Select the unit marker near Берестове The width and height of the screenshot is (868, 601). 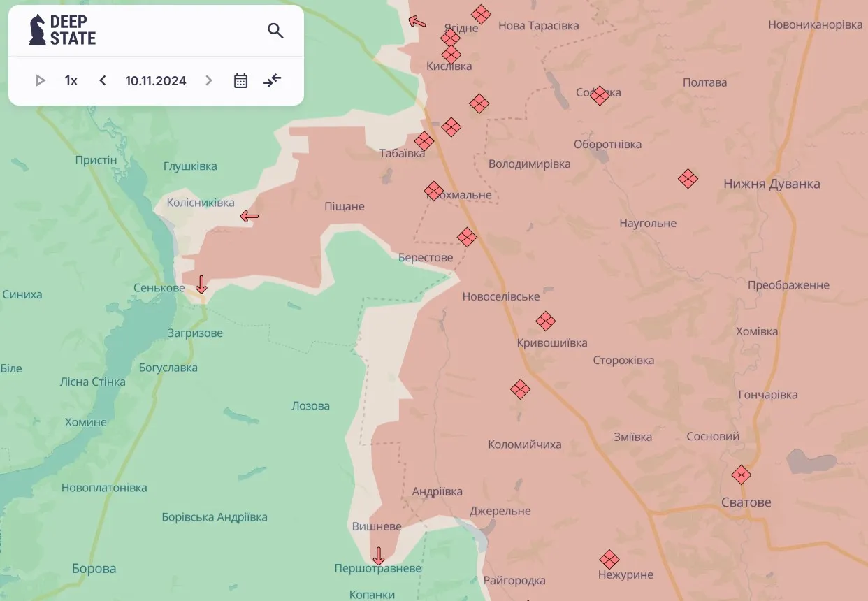click(467, 238)
